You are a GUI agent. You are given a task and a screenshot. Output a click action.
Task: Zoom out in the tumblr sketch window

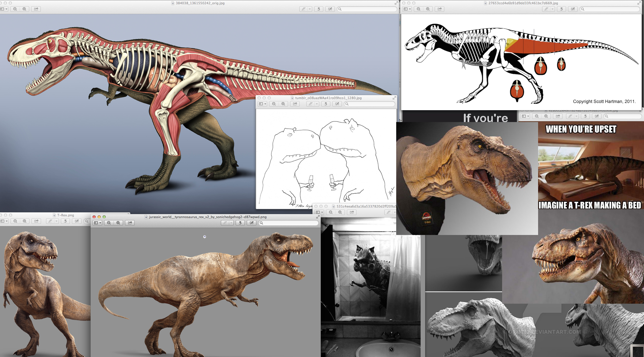point(274,104)
